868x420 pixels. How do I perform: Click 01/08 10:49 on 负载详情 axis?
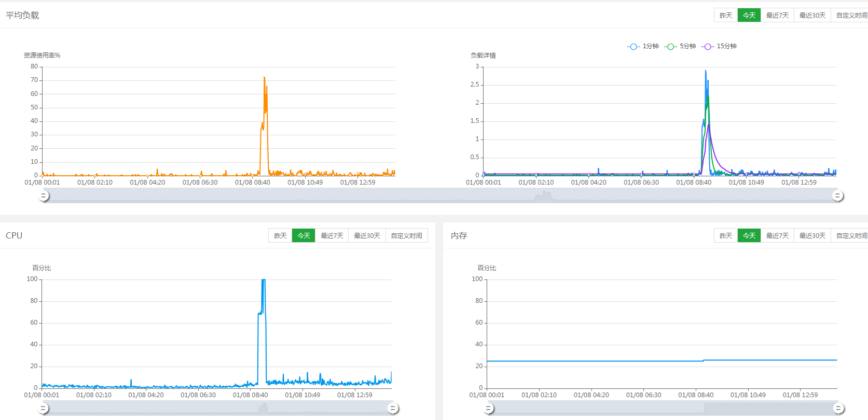click(x=746, y=183)
